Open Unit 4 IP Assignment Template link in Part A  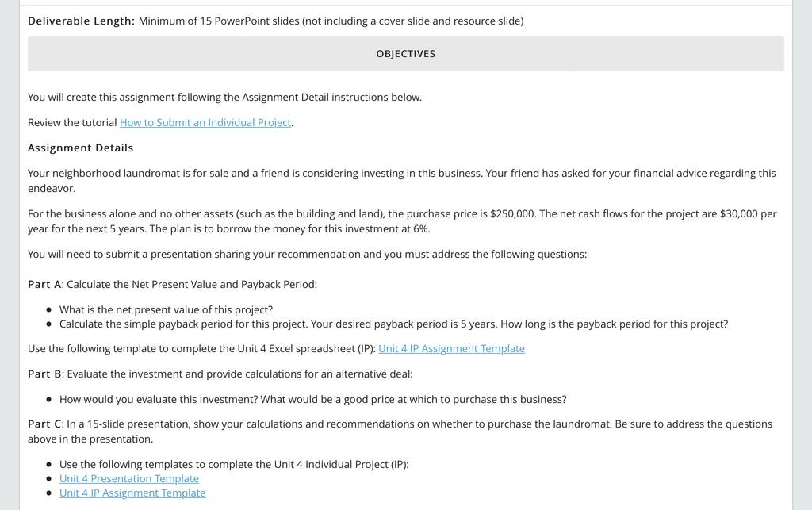tap(451, 348)
